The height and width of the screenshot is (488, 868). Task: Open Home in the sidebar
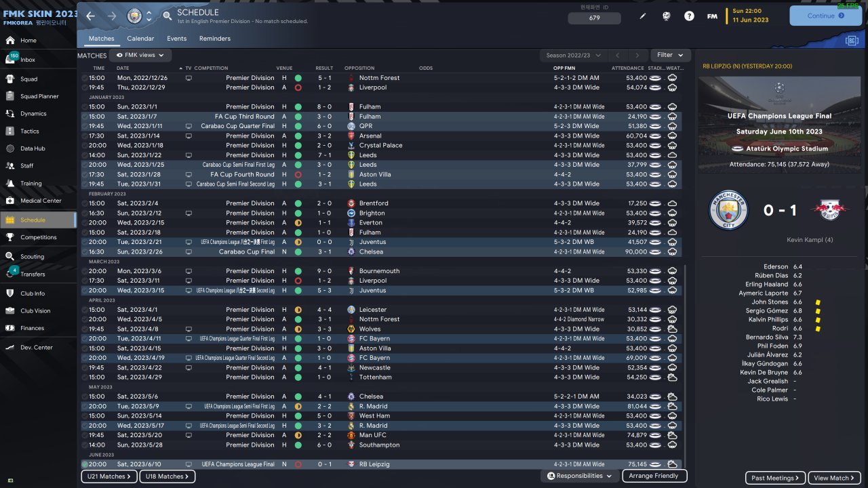coord(38,41)
